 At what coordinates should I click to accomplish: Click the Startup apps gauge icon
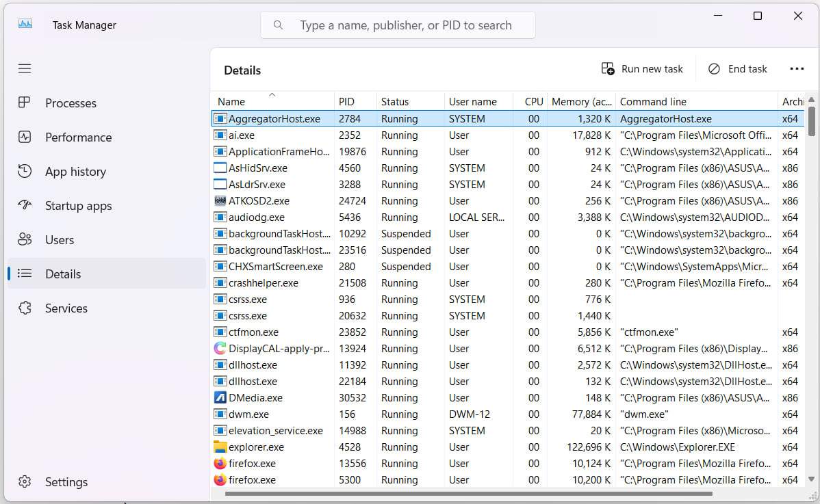tap(25, 205)
